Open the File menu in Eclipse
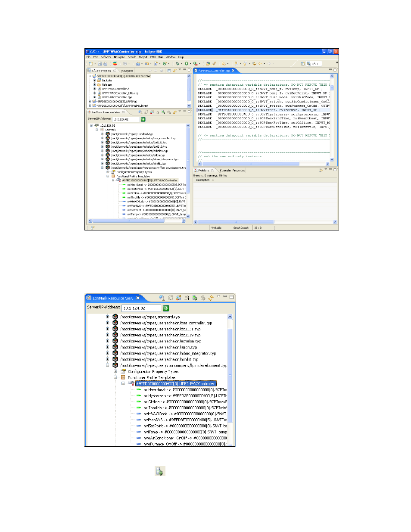The height and width of the screenshot is (532, 411). [x=88, y=57]
